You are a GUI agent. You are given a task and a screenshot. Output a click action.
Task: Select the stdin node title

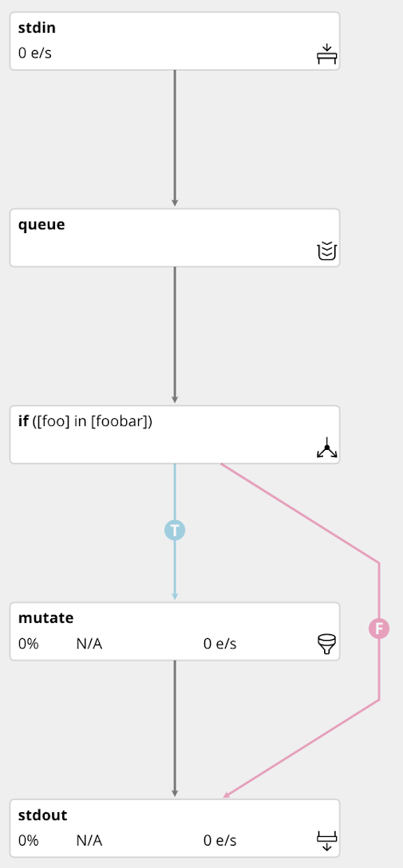(x=37, y=28)
